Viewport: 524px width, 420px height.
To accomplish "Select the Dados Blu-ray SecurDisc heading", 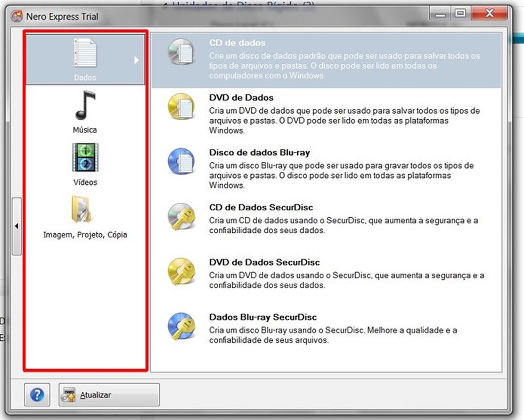I will pos(263,317).
